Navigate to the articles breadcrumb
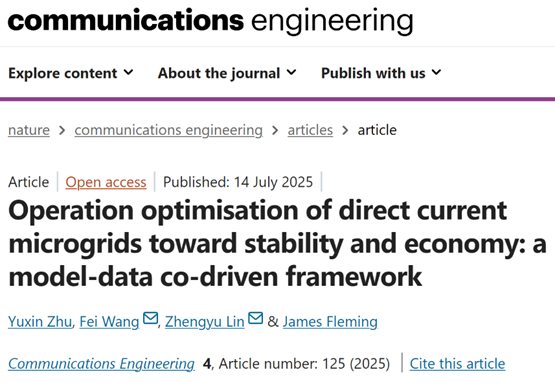The height and width of the screenshot is (385, 555). click(310, 130)
